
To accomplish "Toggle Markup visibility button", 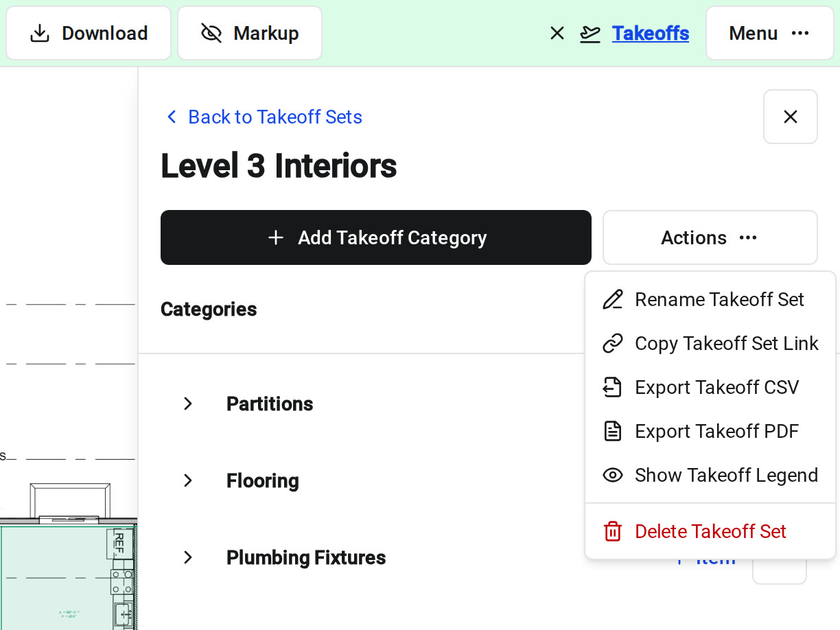I will pyautogui.click(x=250, y=33).
